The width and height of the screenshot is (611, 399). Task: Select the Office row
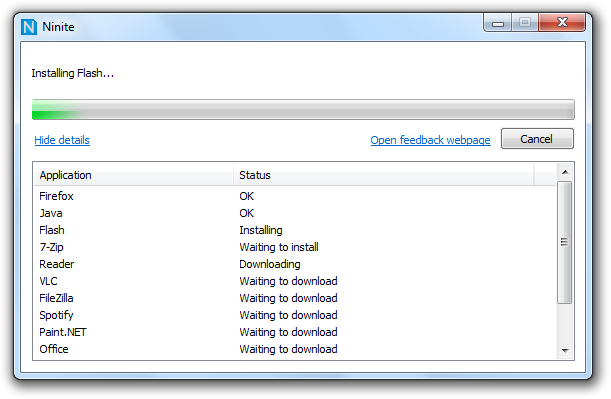tap(295, 349)
